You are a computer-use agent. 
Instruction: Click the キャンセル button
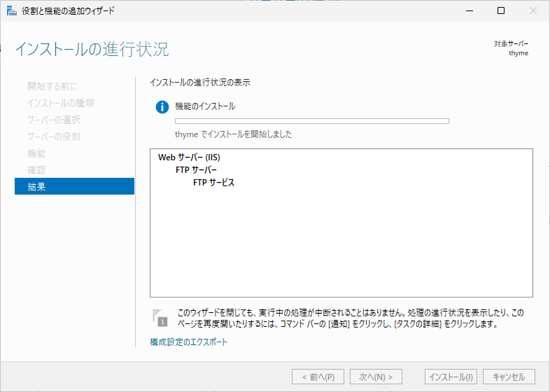click(x=509, y=377)
